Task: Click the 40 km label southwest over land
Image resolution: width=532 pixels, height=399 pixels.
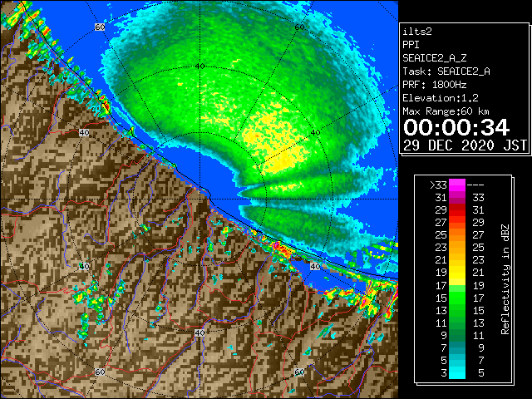Action: pos(84,266)
